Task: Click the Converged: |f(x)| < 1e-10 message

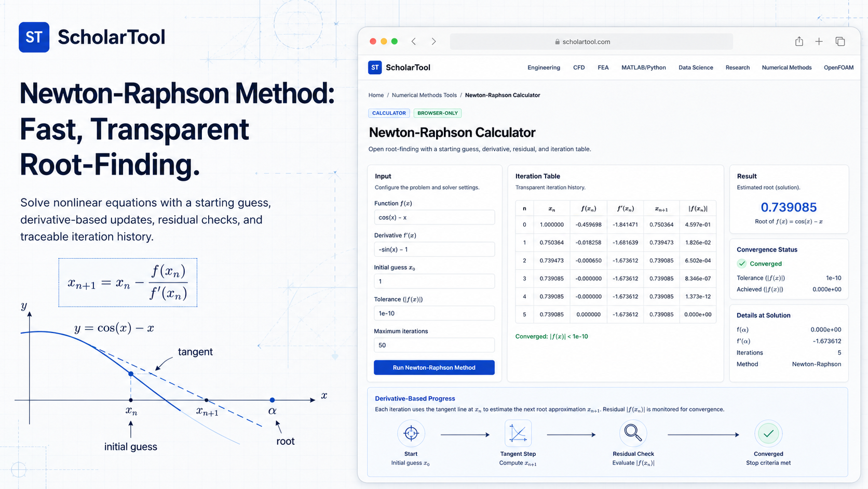Action: coord(551,336)
